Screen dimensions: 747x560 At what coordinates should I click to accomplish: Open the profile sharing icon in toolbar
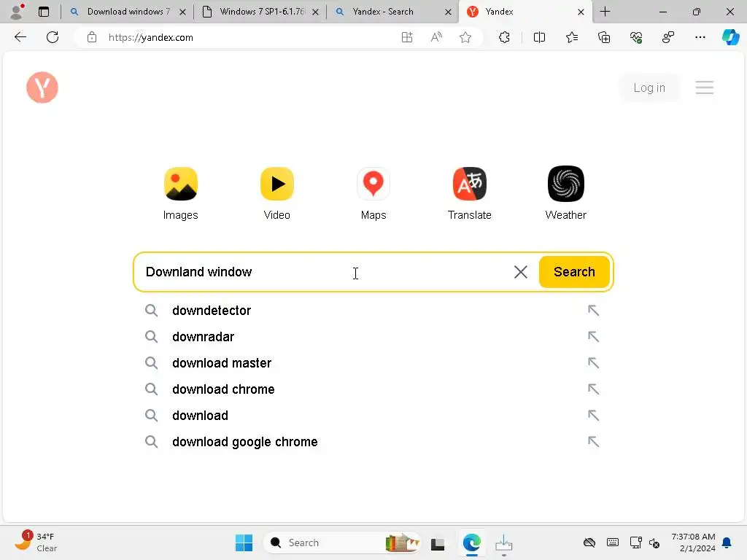[668, 37]
